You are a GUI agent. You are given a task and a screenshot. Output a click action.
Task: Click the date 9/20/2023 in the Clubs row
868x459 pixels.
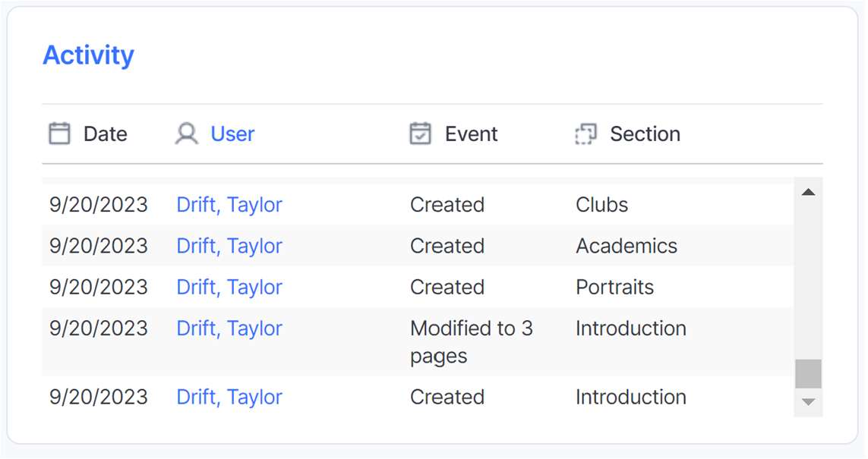click(99, 205)
